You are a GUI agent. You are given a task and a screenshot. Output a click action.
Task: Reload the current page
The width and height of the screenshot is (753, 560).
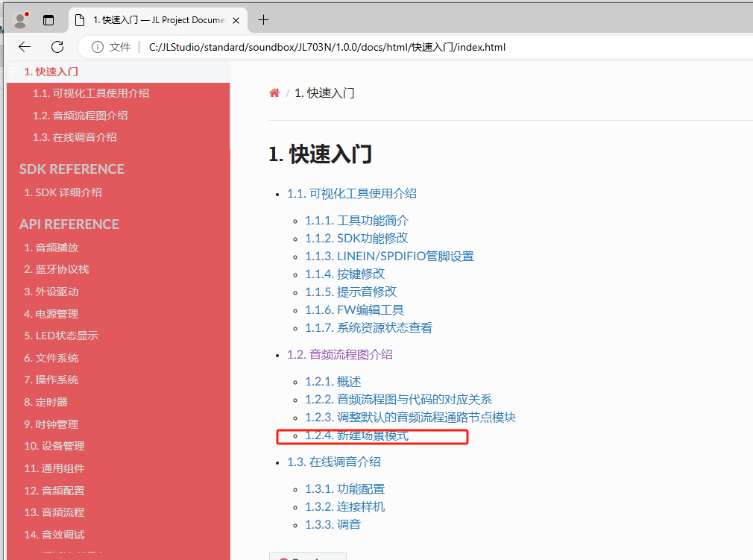click(57, 47)
